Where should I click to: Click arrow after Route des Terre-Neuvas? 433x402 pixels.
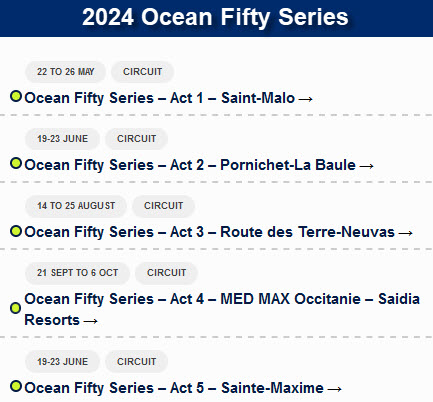(x=406, y=233)
